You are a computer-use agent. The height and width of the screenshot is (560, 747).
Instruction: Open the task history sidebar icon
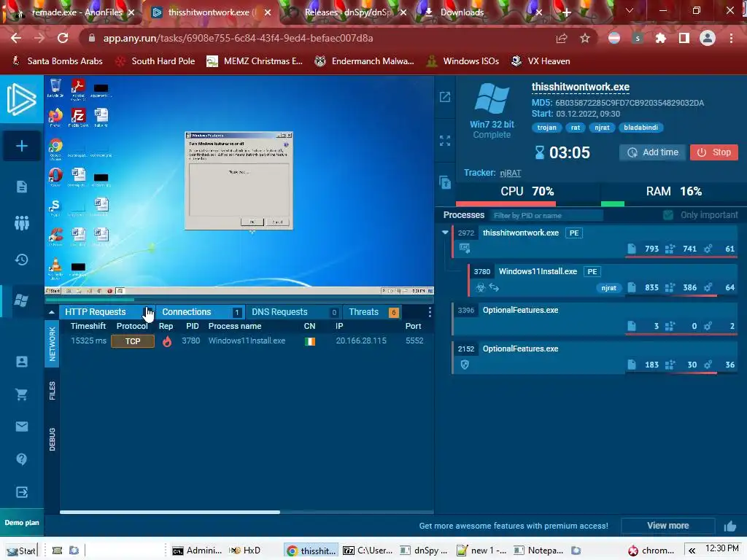coord(21,260)
